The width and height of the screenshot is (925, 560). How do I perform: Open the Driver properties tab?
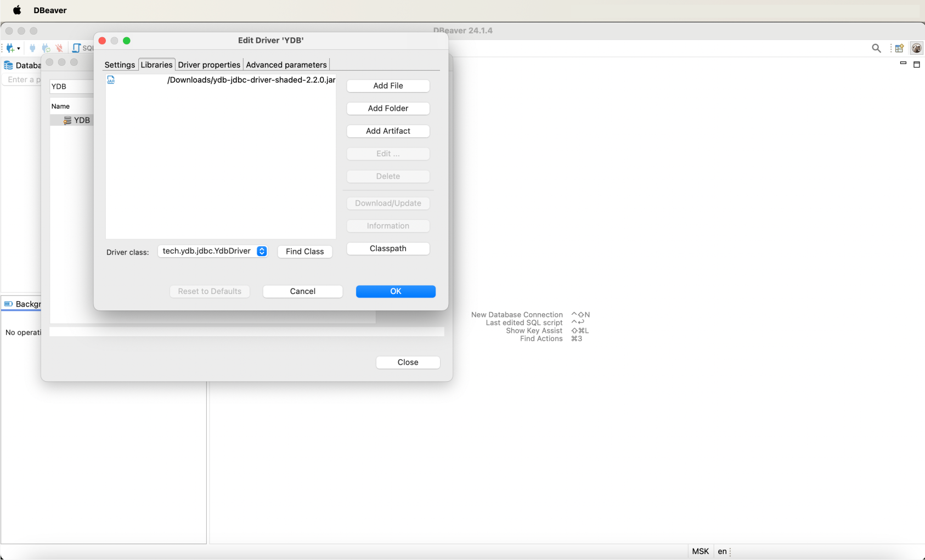pyautogui.click(x=209, y=65)
